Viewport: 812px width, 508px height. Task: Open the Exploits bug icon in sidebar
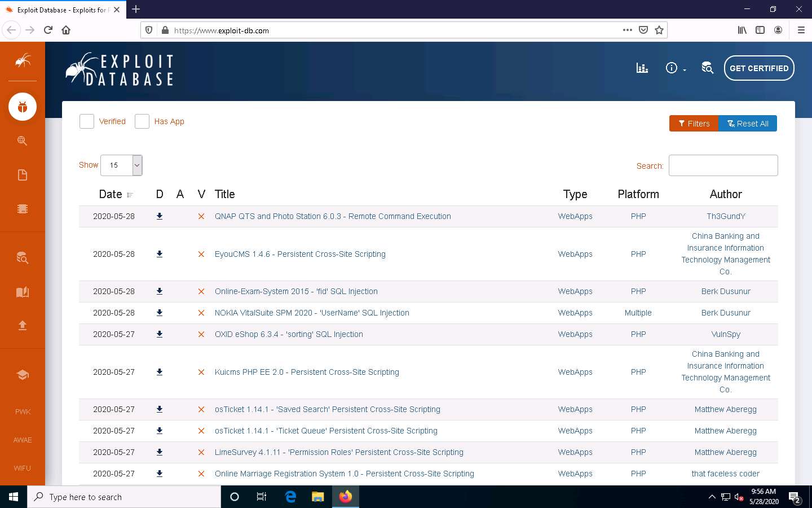pos(23,107)
